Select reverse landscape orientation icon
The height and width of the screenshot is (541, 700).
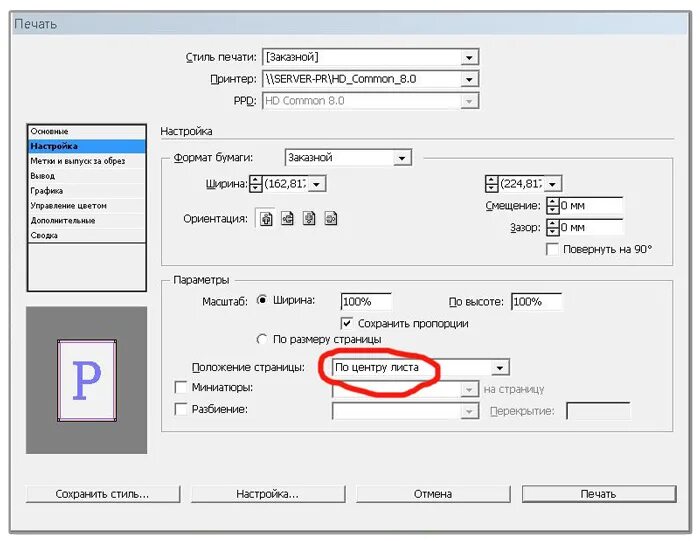[330, 219]
